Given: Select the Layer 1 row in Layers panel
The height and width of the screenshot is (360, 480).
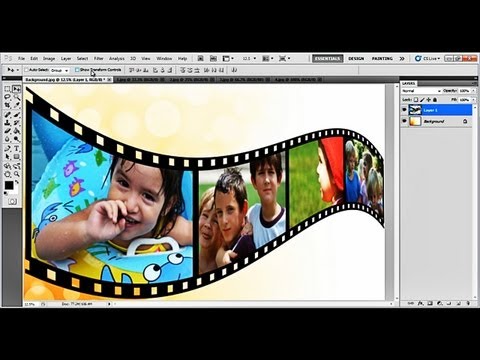Looking at the screenshot, I should (437, 110).
